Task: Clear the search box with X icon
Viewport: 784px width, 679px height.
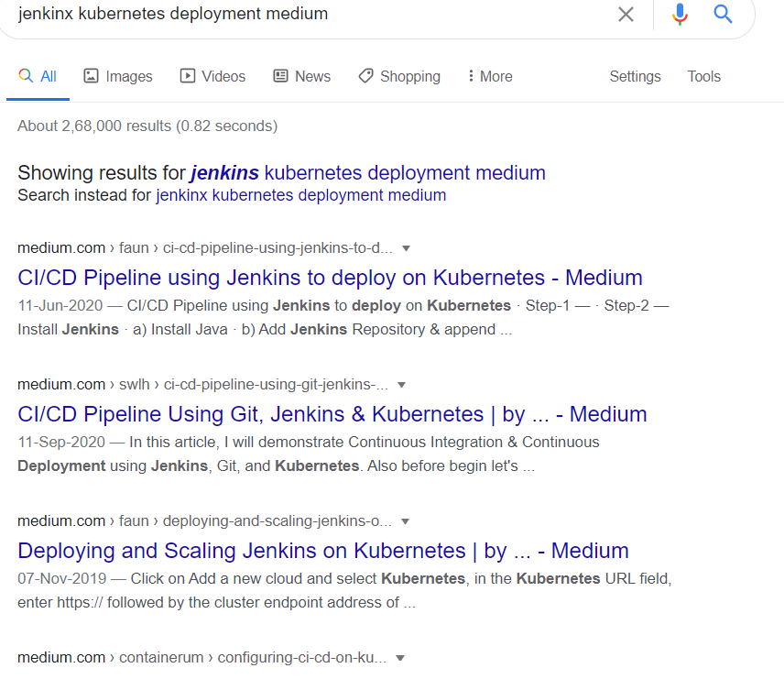Action: (626, 14)
